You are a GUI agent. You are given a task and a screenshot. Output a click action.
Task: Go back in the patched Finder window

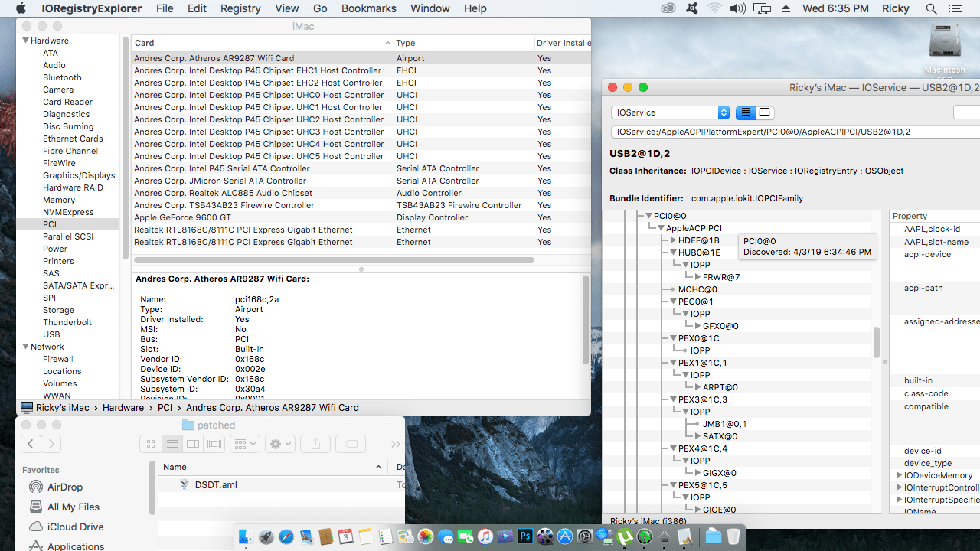pos(31,444)
